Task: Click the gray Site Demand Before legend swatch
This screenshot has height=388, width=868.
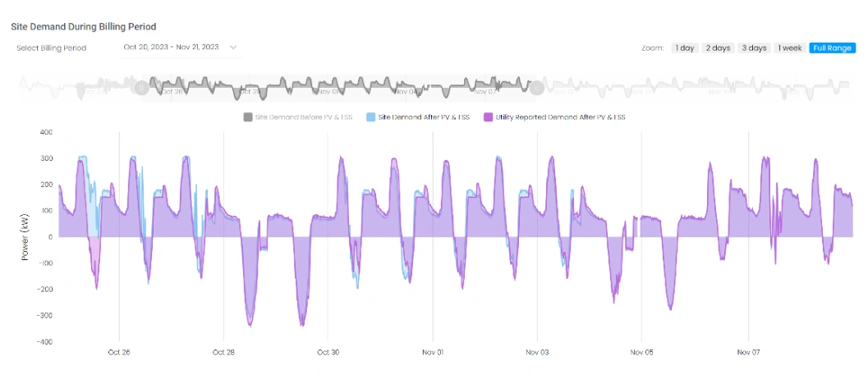Action: [x=248, y=117]
